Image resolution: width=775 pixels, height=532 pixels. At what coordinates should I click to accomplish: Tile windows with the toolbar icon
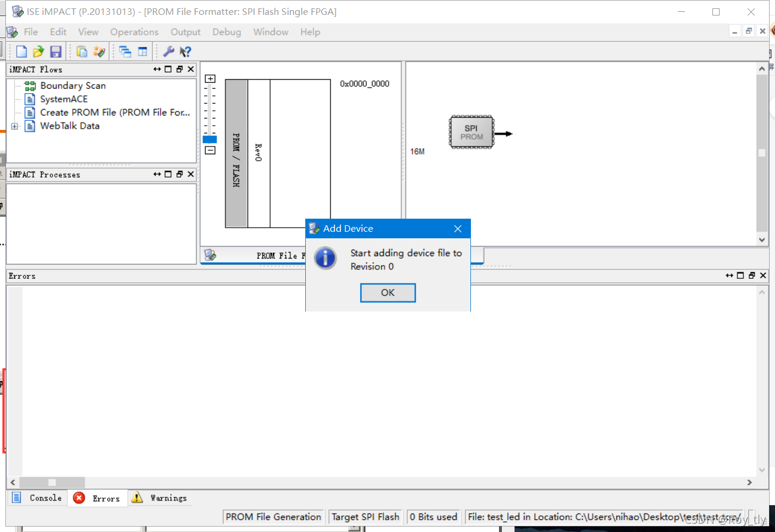point(142,52)
